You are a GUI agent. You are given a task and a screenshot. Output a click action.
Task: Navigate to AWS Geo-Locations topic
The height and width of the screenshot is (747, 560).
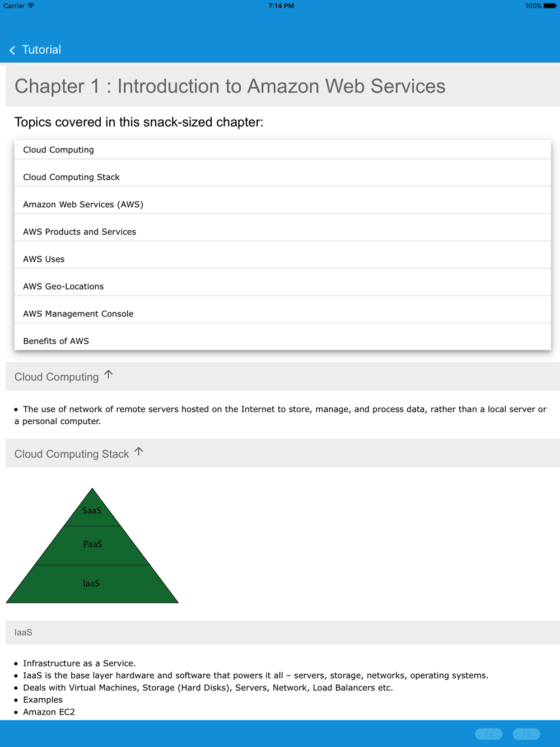click(x=63, y=287)
